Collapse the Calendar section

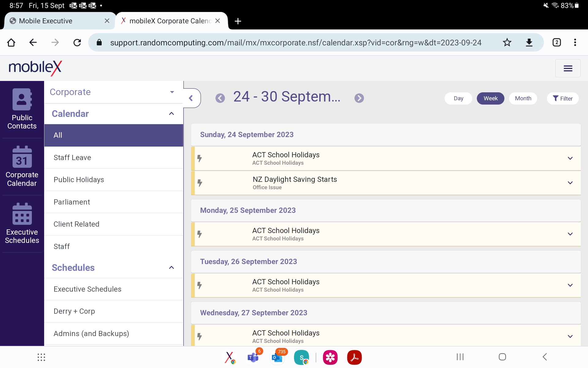pyautogui.click(x=171, y=114)
